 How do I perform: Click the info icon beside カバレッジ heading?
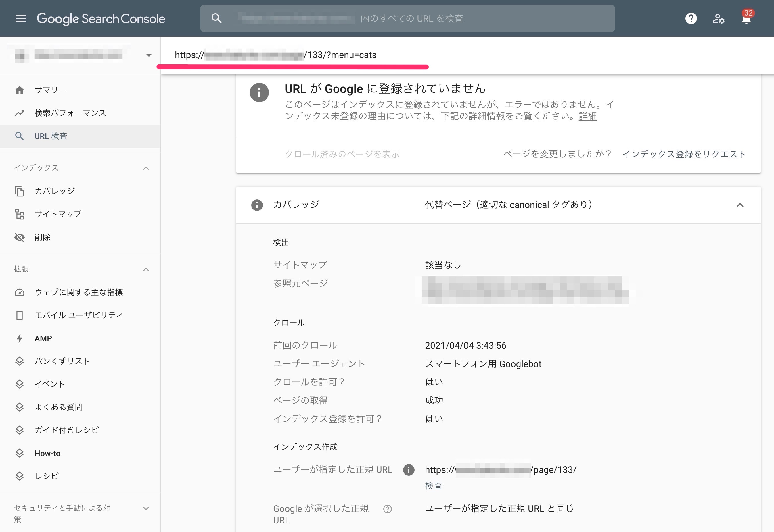click(x=256, y=205)
